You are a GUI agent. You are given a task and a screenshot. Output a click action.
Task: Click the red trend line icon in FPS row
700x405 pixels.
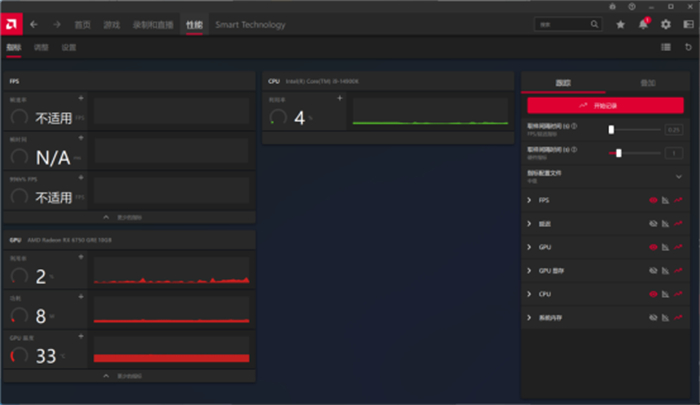[678, 200]
